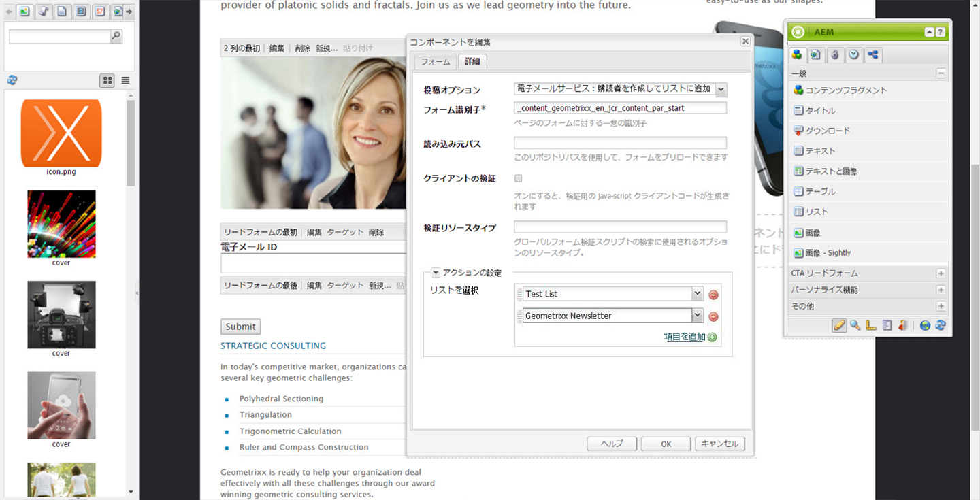The image size is (980, 500).
Task: Select the テキスト component
Action: pyautogui.click(x=868, y=151)
